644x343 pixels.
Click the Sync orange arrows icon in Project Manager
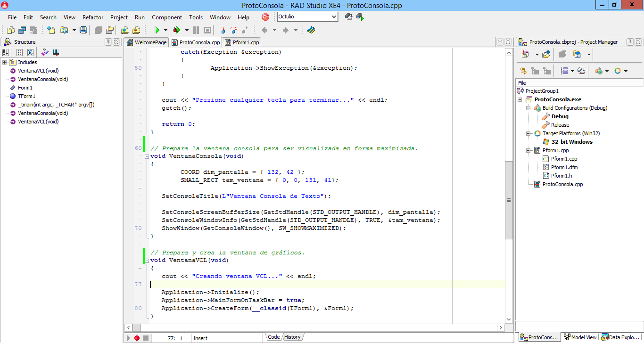point(523,71)
